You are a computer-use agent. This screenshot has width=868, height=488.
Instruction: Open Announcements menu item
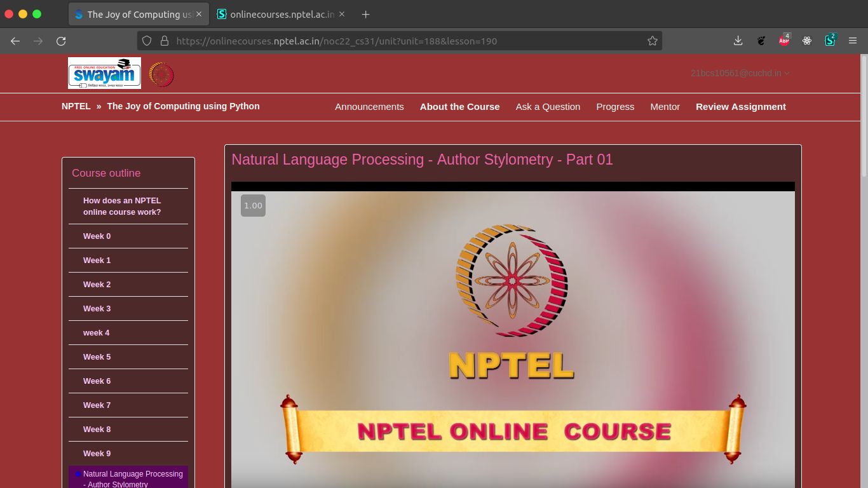tap(369, 107)
